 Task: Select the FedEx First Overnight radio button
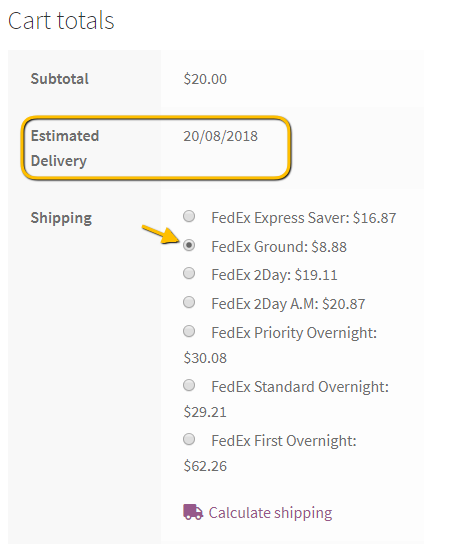click(x=189, y=439)
